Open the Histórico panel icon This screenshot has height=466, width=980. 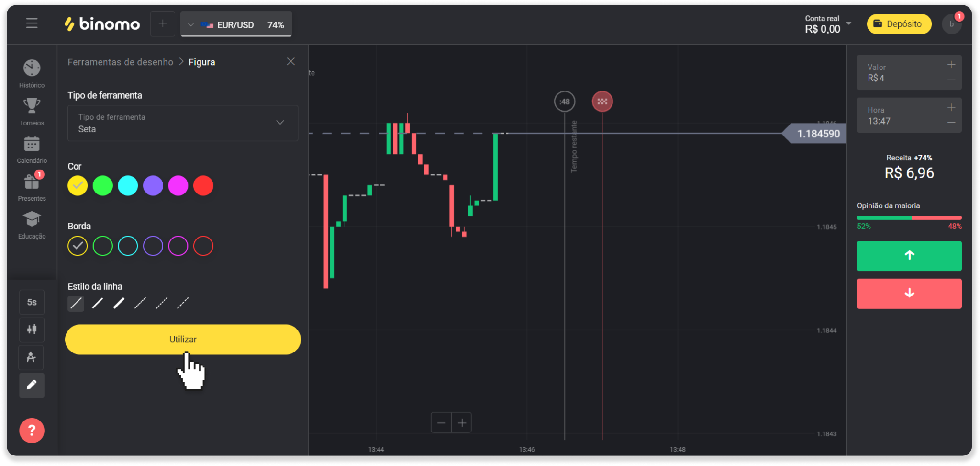point(32,69)
